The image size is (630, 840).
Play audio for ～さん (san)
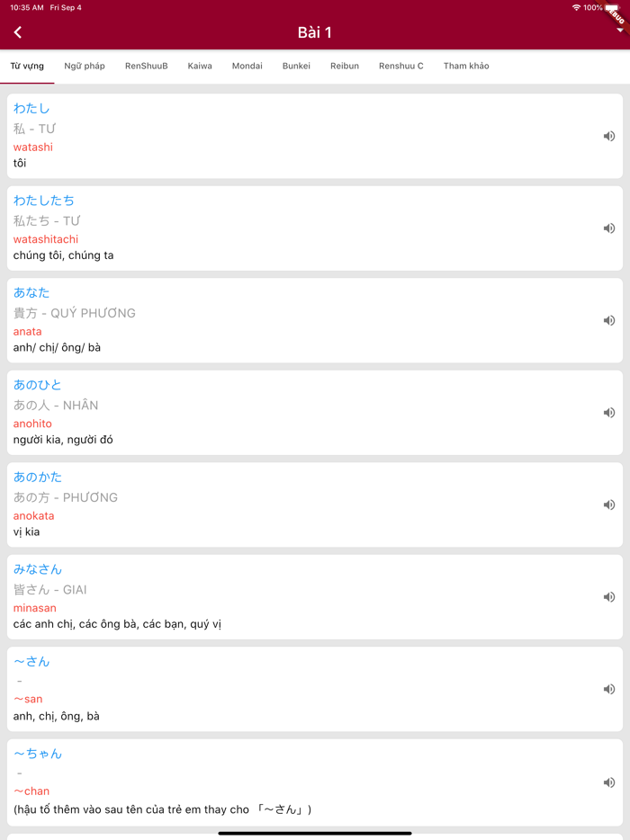coord(609,690)
